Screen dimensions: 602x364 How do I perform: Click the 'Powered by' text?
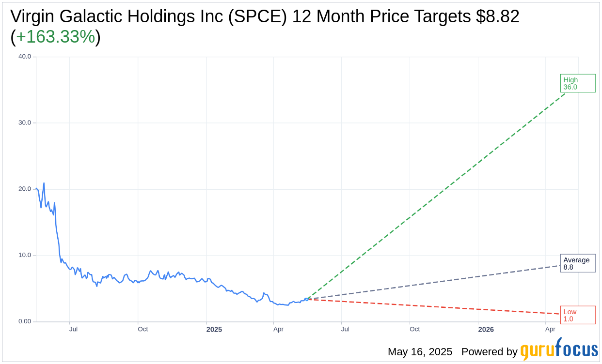[490, 352]
